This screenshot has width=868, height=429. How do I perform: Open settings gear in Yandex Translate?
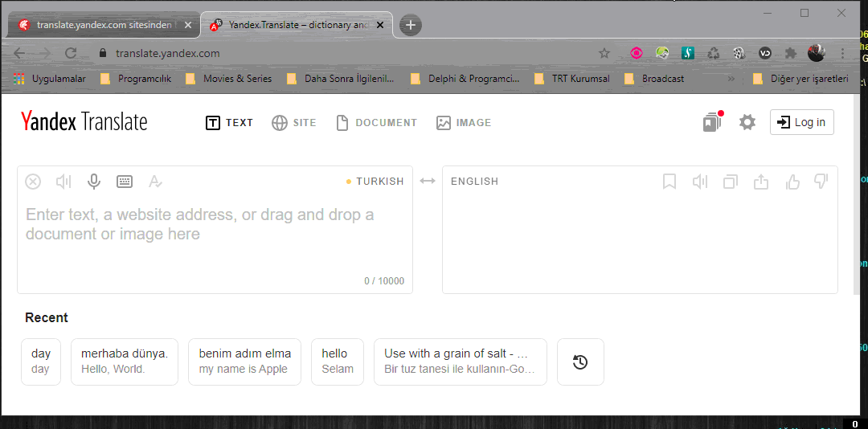click(747, 122)
